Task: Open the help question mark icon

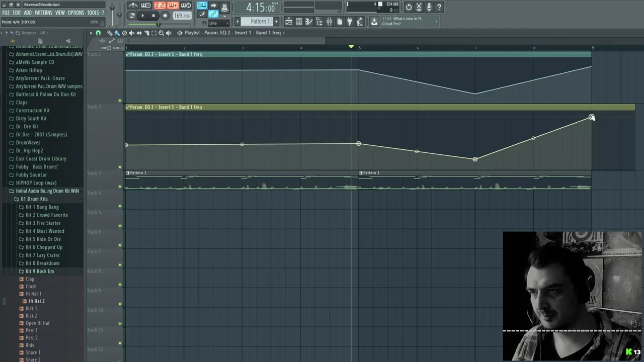Action: 439,7
